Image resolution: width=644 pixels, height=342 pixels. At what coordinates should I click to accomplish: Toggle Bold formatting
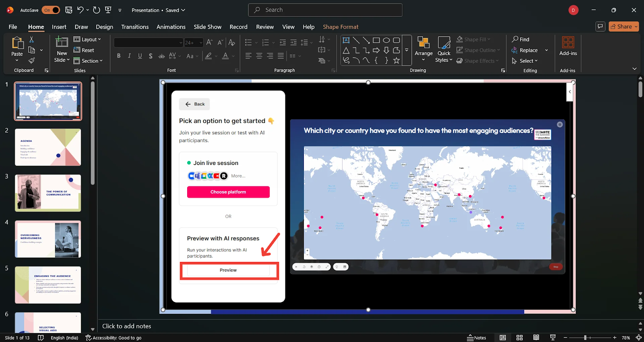point(119,56)
